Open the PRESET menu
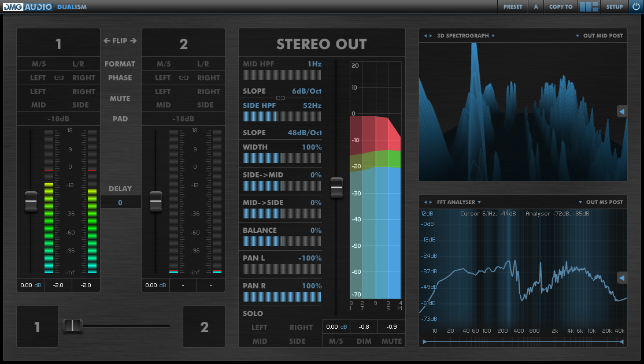Image resolution: width=644 pixels, height=364 pixels. click(512, 7)
